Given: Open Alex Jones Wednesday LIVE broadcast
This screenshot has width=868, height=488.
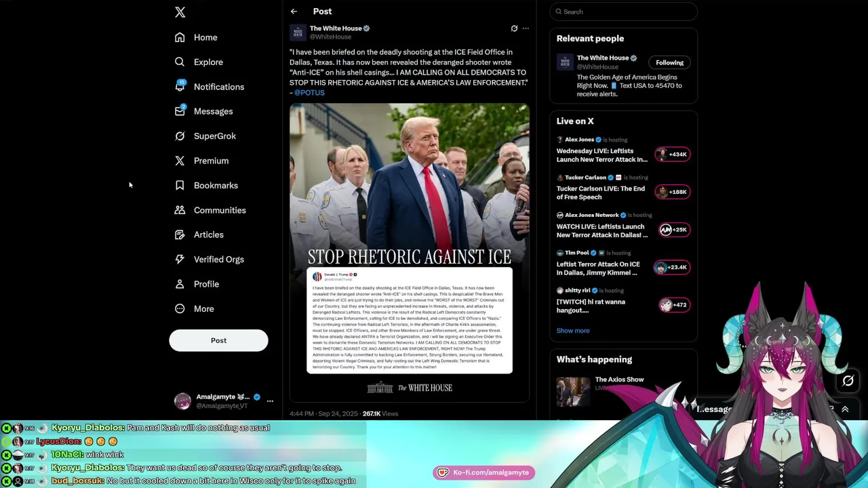Looking at the screenshot, I should [x=602, y=155].
